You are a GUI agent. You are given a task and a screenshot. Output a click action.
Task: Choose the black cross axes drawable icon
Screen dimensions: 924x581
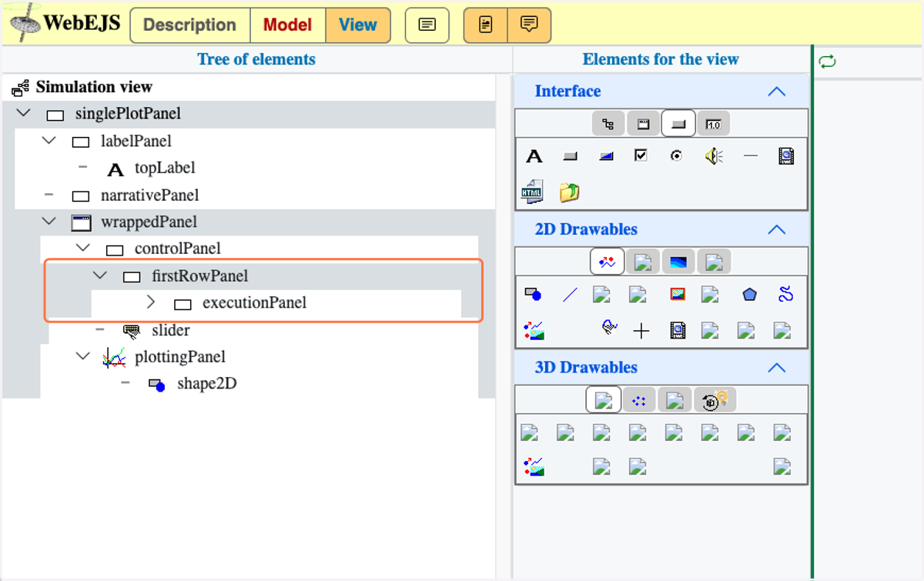641,331
